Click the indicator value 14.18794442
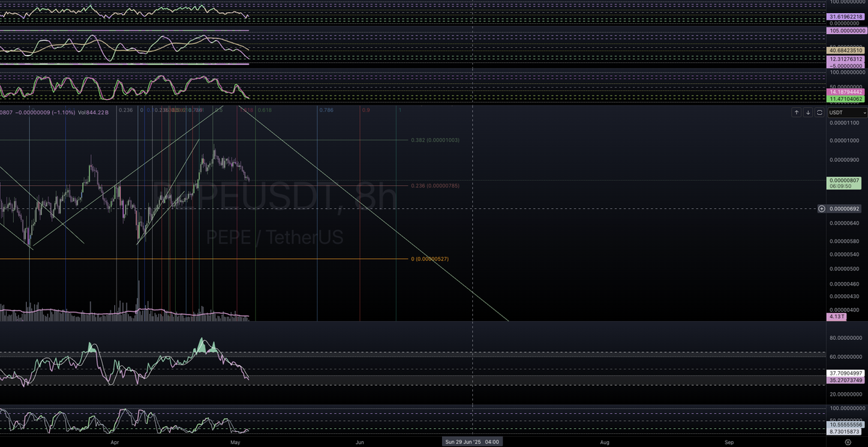The image size is (868, 447). [846, 92]
